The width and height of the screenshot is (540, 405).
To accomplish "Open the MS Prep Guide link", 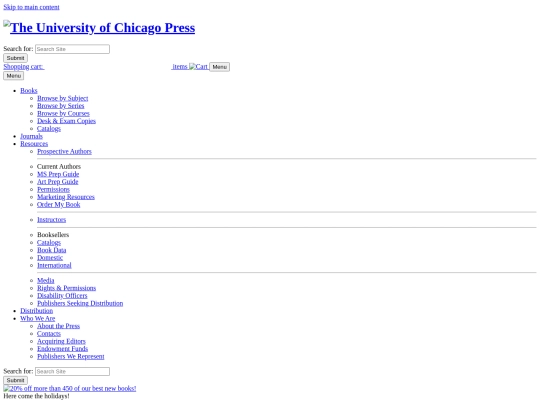I will tap(58, 174).
